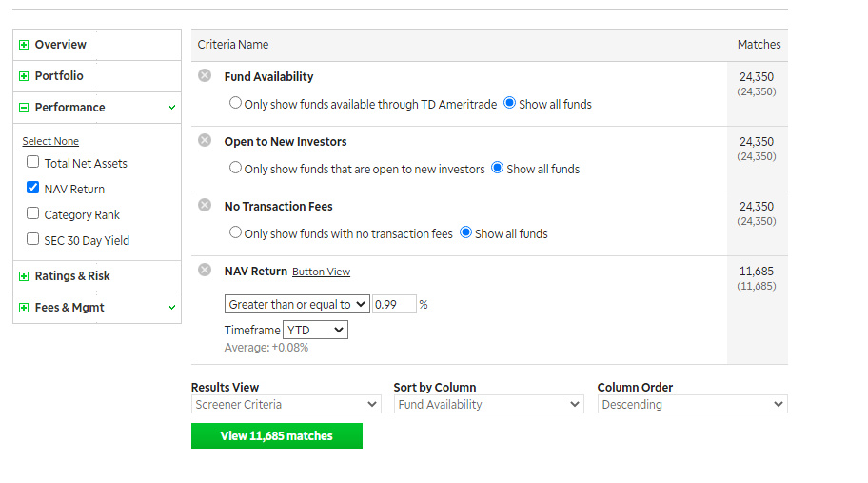This screenshot has width=868, height=483.
Task: Open the Greater than or equal to dropdown
Action: tap(297, 304)
